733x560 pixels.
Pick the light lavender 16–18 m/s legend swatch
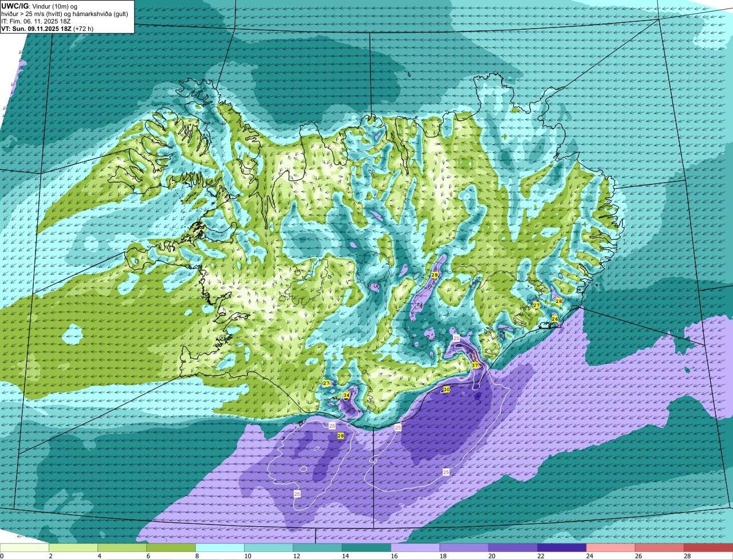415,548
